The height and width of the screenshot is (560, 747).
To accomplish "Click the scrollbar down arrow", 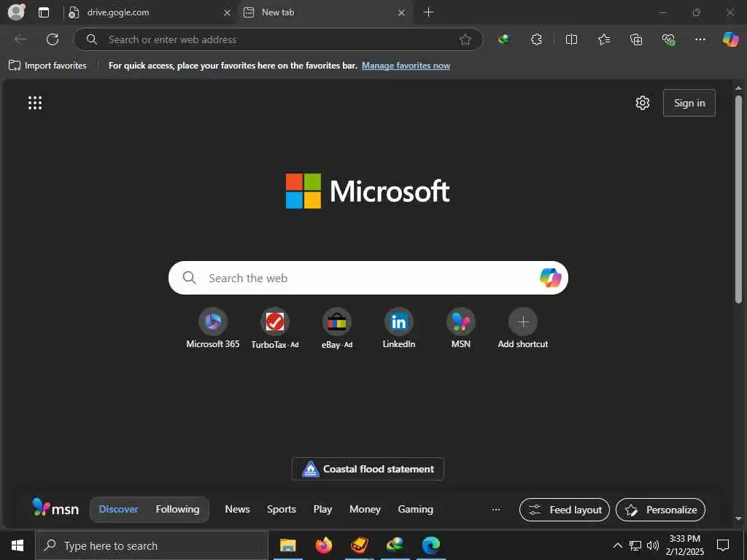I will (x=738, y=518).
